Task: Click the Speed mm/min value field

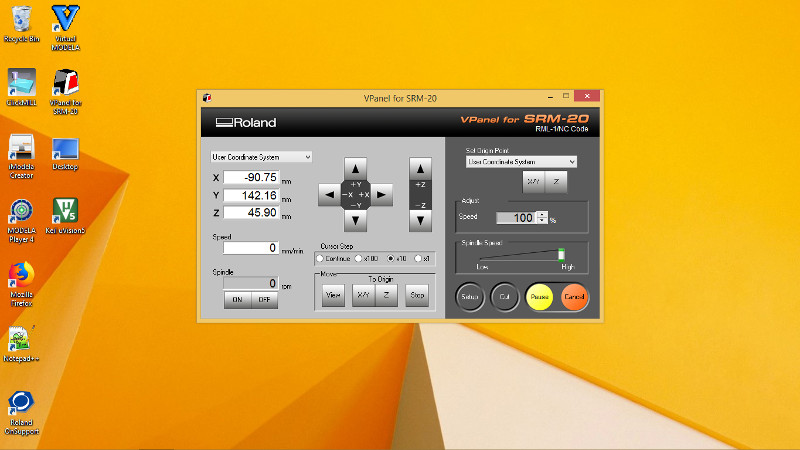Action: 251,248
